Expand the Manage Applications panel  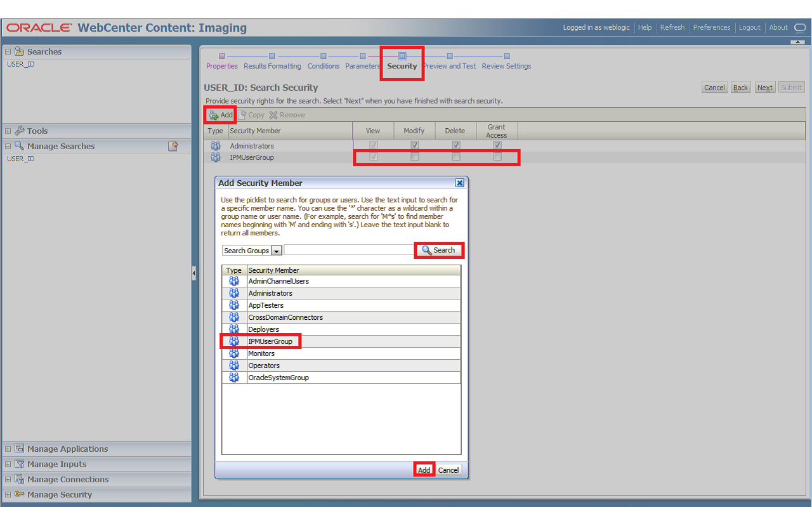tap(8, 449)
